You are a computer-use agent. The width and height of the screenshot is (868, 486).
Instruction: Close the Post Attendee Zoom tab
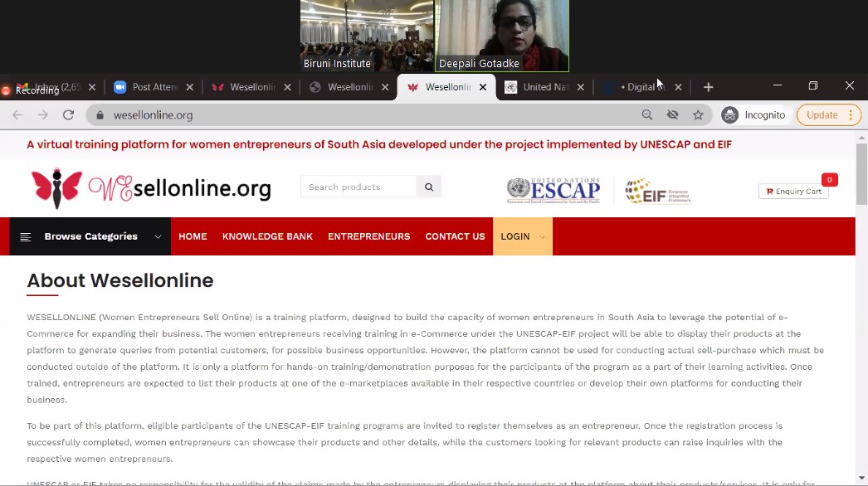click(190, 87)
